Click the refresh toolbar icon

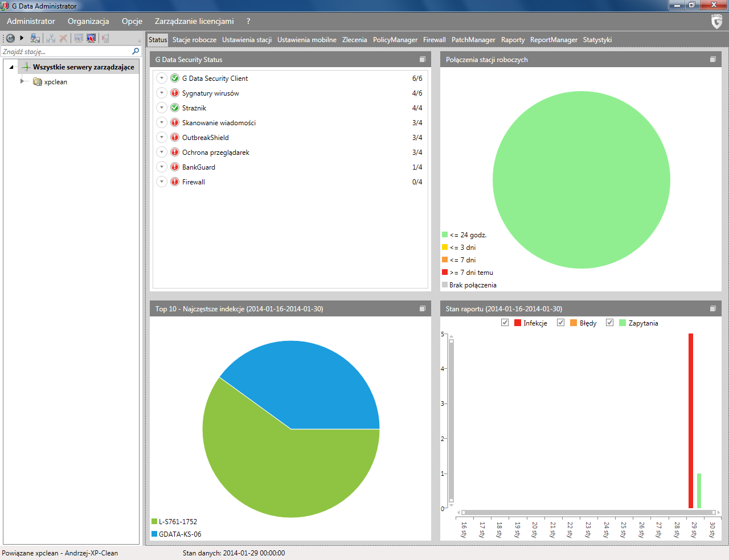(10, 38)
